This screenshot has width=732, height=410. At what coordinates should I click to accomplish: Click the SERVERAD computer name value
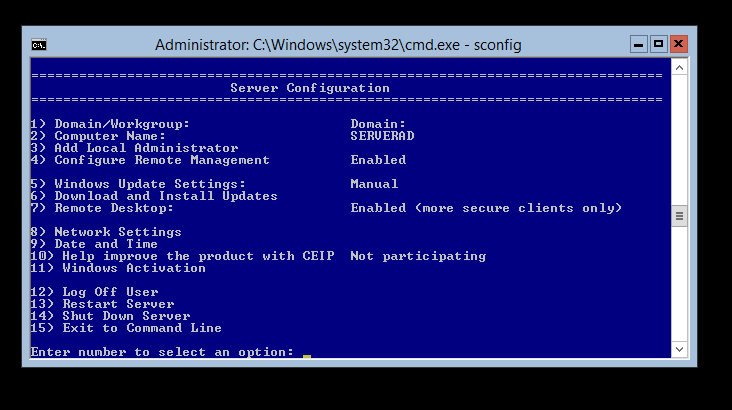coord(382,136)
